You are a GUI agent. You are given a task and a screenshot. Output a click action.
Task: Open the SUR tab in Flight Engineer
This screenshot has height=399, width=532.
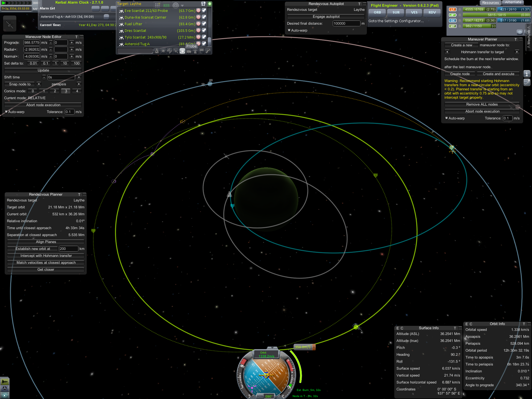pos(396,12)
